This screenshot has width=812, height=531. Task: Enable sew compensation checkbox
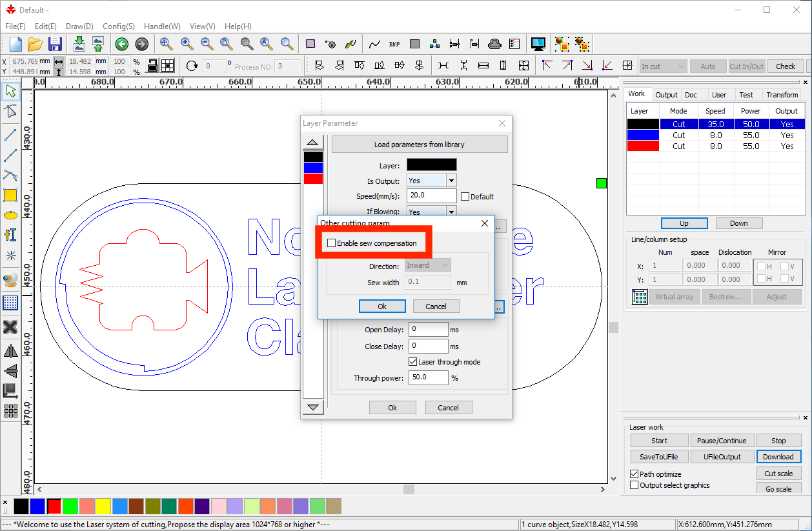click(332, 243)
